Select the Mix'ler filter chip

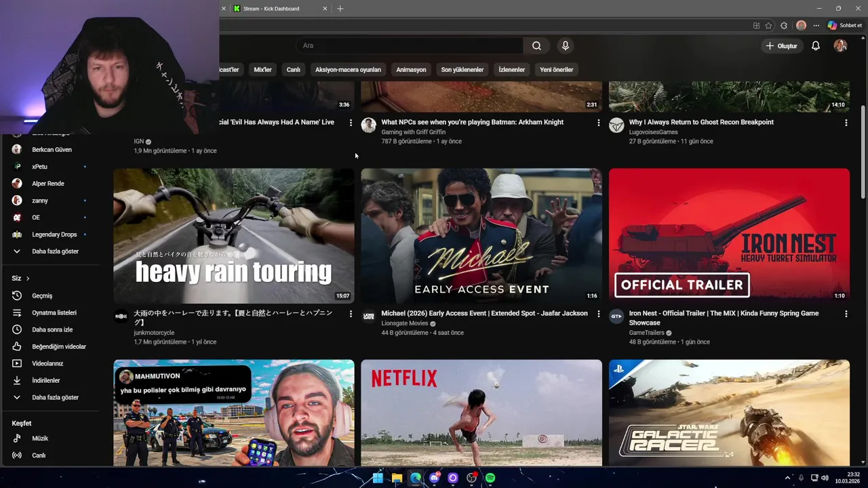tap(262, 69)
